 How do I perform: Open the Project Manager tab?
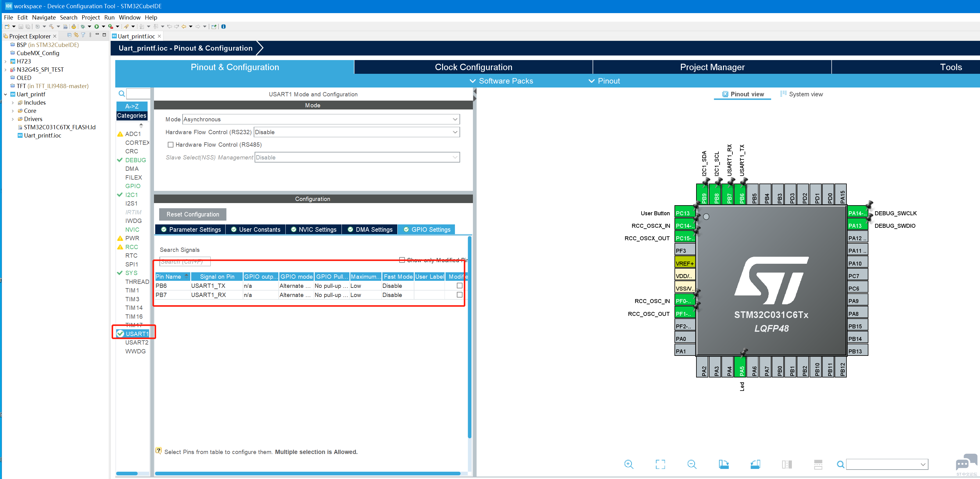pyautogui.click(x=712, y=67)
